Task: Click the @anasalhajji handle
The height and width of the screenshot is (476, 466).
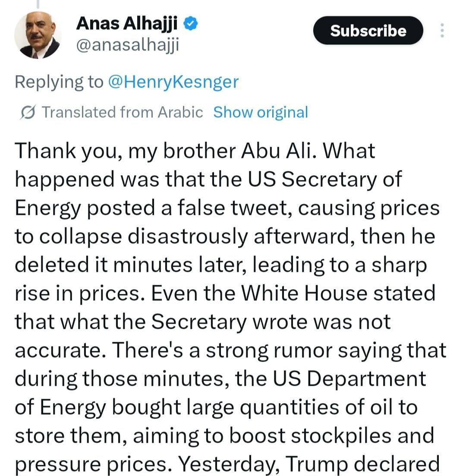Action: (127, 44)
